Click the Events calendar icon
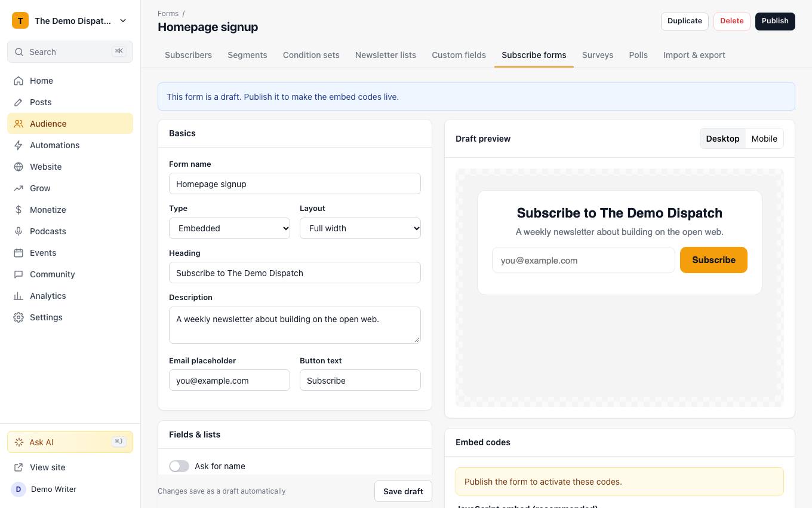812x508 pixels. pos(19,253)
